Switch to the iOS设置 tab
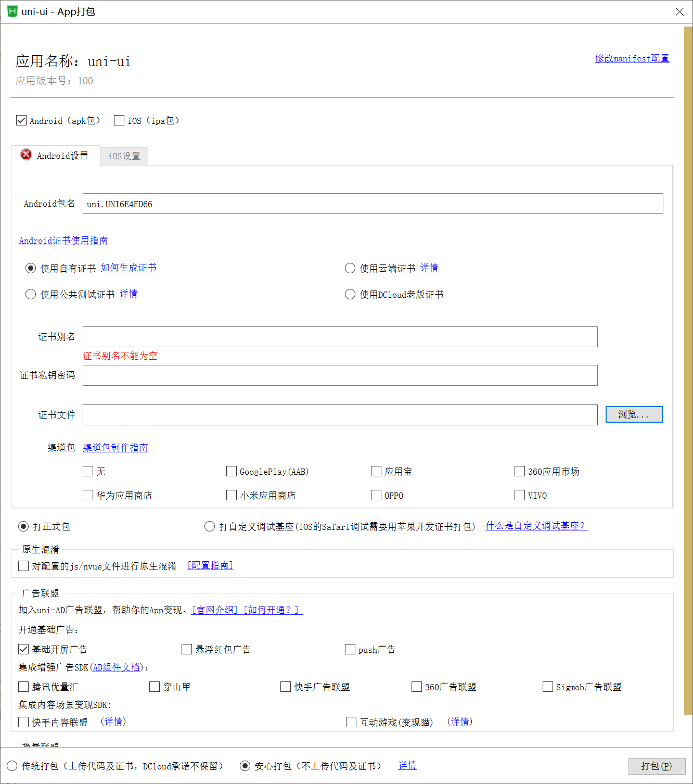Image resolution: width=693 pixels, height=784 pixels. tap(124, 156)
